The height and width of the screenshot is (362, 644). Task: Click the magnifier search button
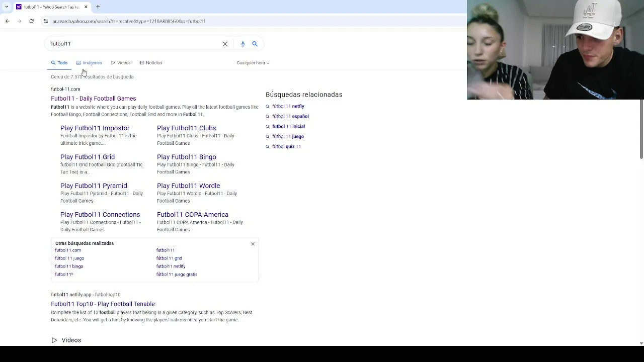(255, 44)
